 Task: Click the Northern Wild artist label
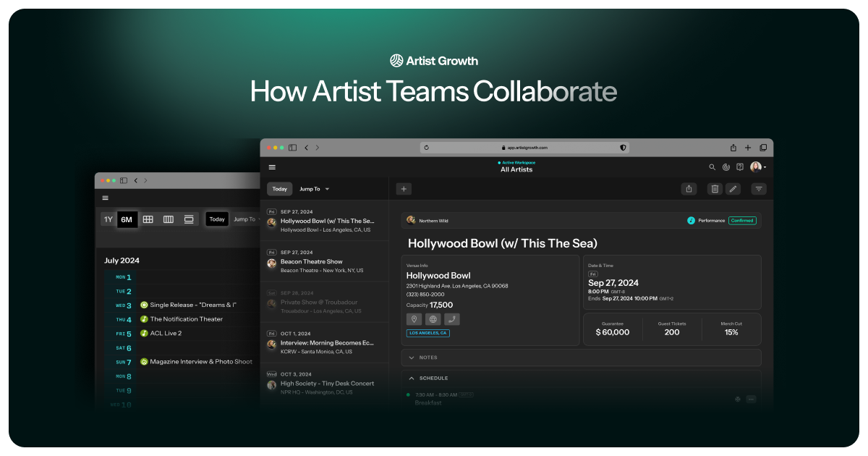point(434,221)
